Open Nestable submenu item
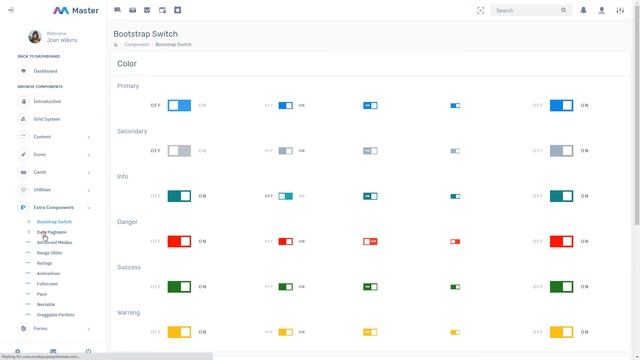640x360 pixels. point(46,304)
